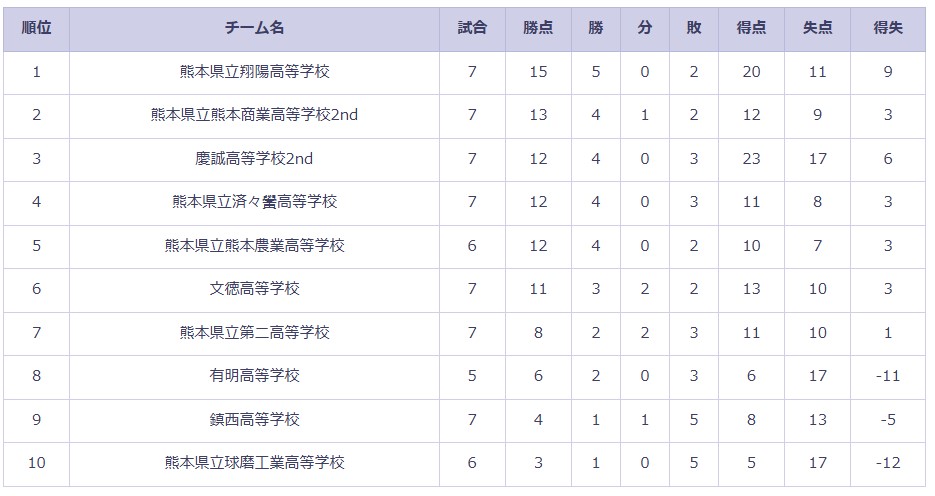Click the 試合 column header

(472, 28)
